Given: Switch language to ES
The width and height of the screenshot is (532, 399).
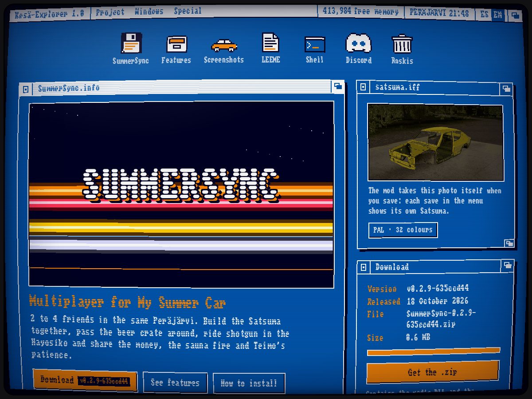Looking at the screenshot, I should coord(484,14).
